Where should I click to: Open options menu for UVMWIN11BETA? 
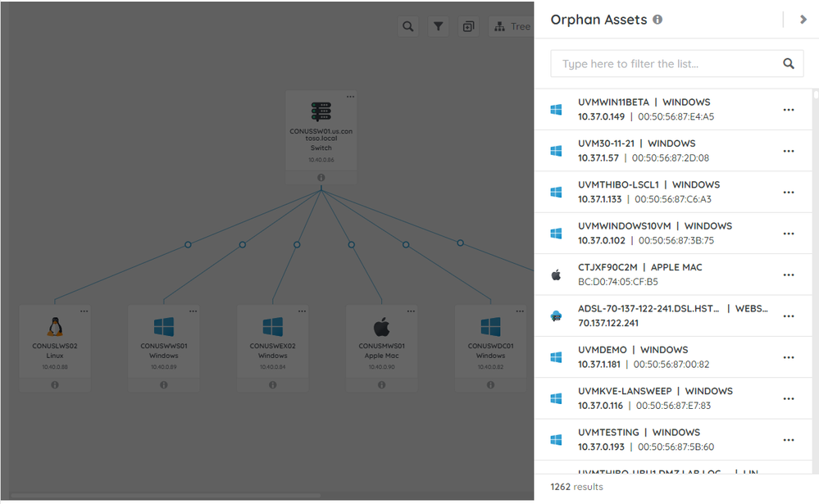pos(789,110)
